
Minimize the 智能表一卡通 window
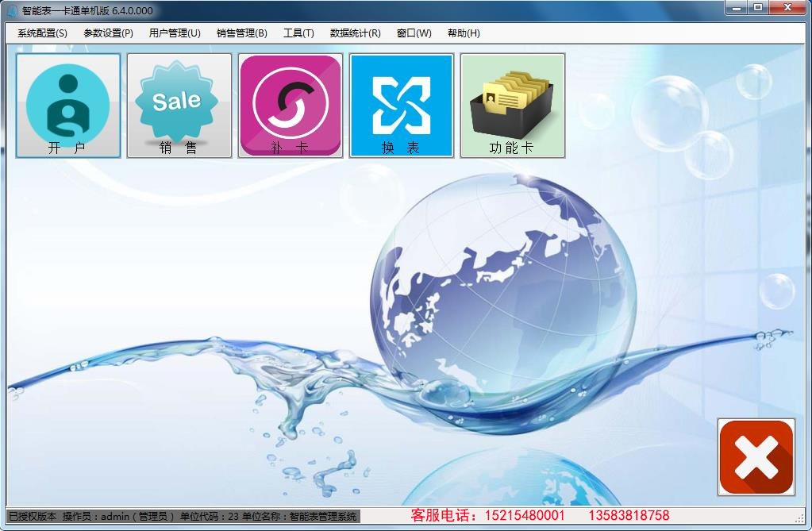(737, 7)
